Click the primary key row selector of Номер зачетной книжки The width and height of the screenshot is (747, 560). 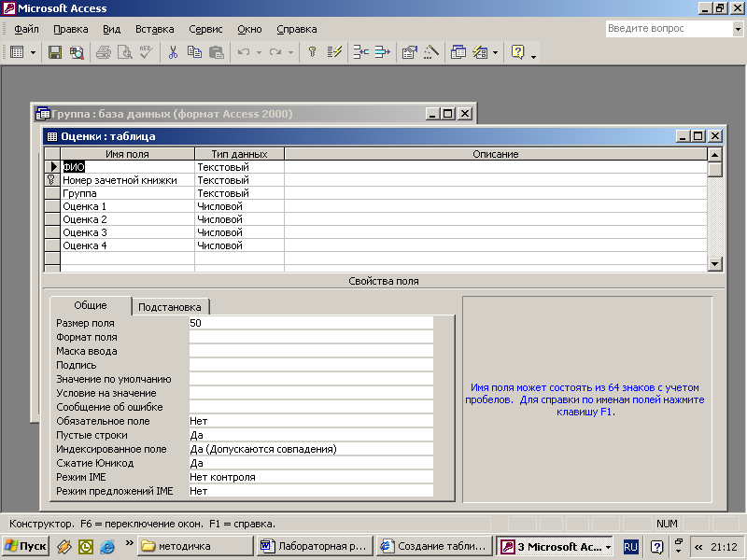[x=52, y=180]
